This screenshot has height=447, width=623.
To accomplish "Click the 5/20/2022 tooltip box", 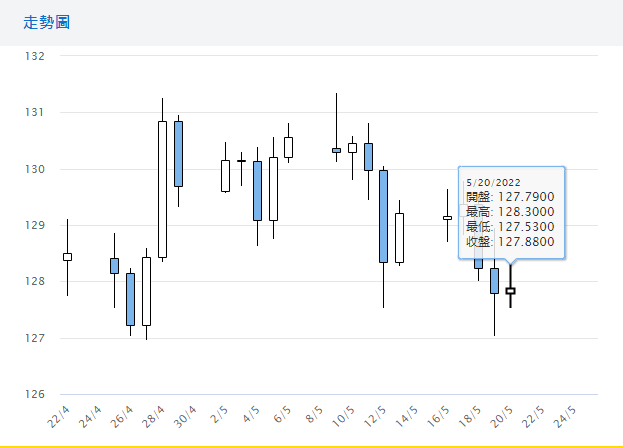I will [511, 211].
